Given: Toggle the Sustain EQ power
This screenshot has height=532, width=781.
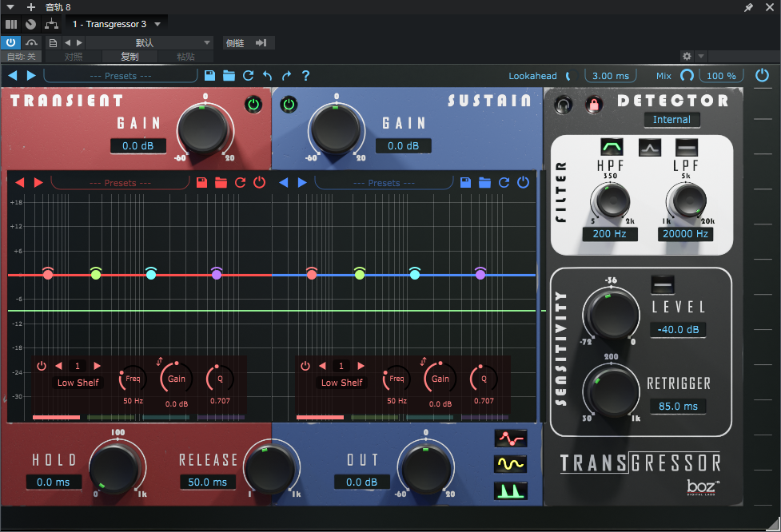Looking at the screenshot, I should point(523,183).
